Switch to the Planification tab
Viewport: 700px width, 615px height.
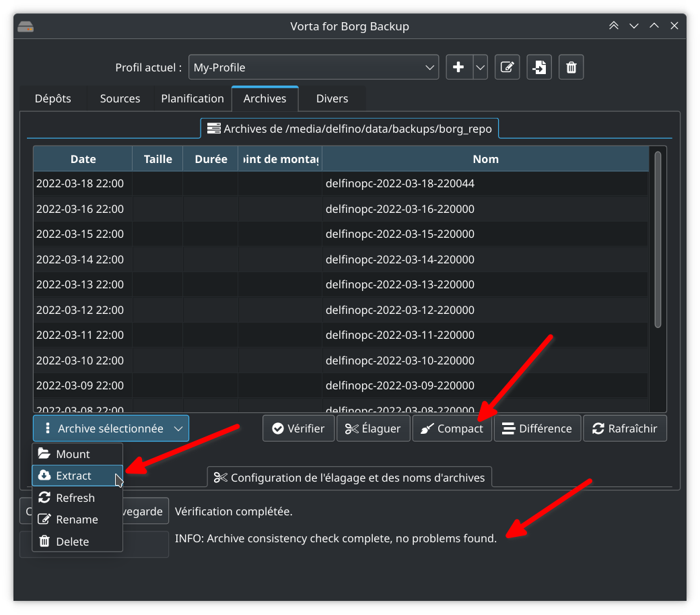point(192,98)
